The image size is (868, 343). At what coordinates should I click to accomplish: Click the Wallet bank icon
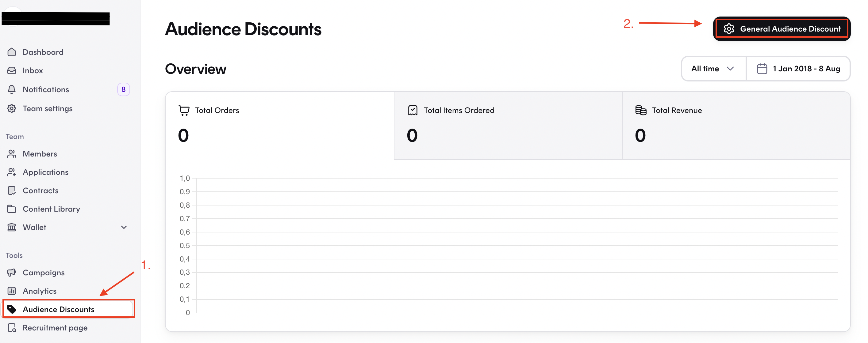click(12, 227)
